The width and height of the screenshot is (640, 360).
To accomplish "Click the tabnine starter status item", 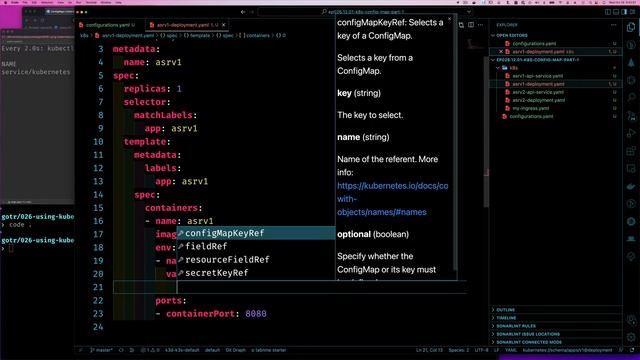I will (269, 350).
